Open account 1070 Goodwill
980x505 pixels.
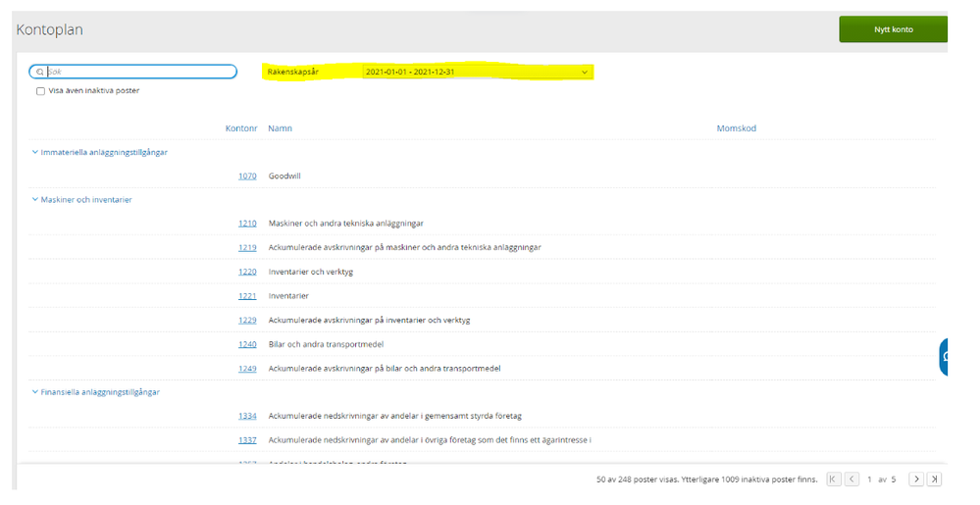pos(247,177)
